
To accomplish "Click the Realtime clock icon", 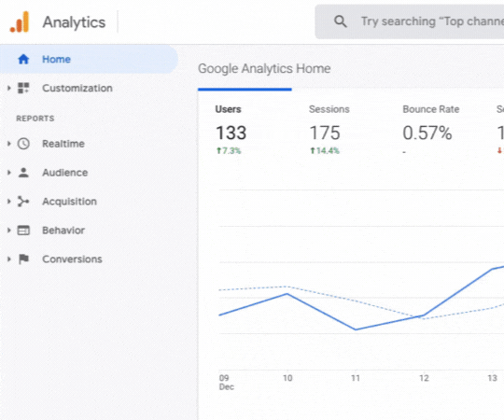I will point(23,144).
